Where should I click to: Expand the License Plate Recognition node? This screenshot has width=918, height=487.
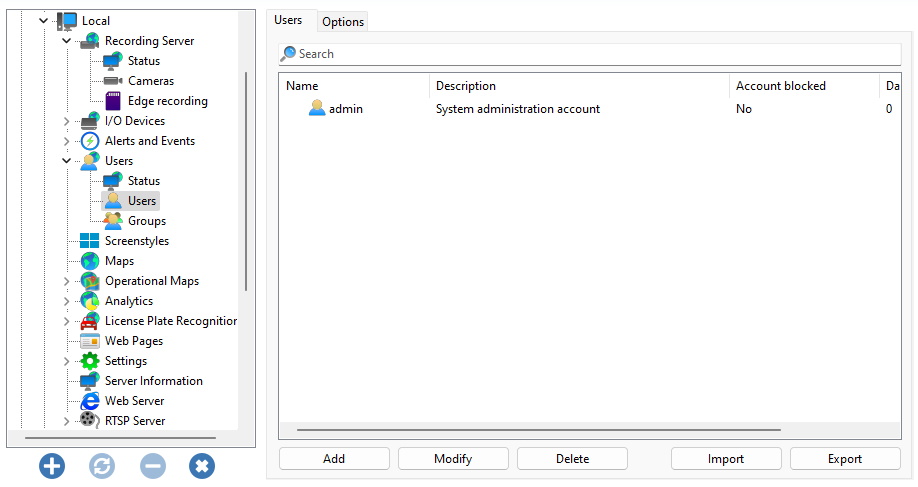(66, 321)
